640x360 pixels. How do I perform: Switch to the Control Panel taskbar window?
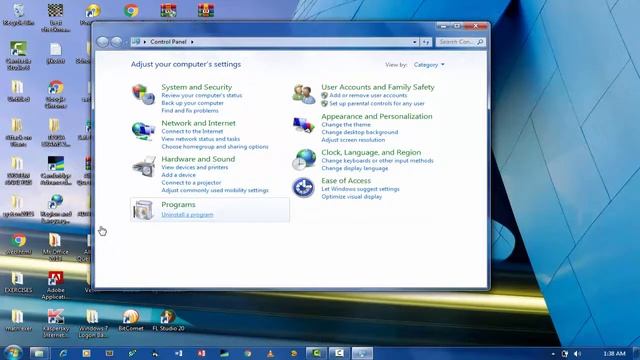coord(362,353)
